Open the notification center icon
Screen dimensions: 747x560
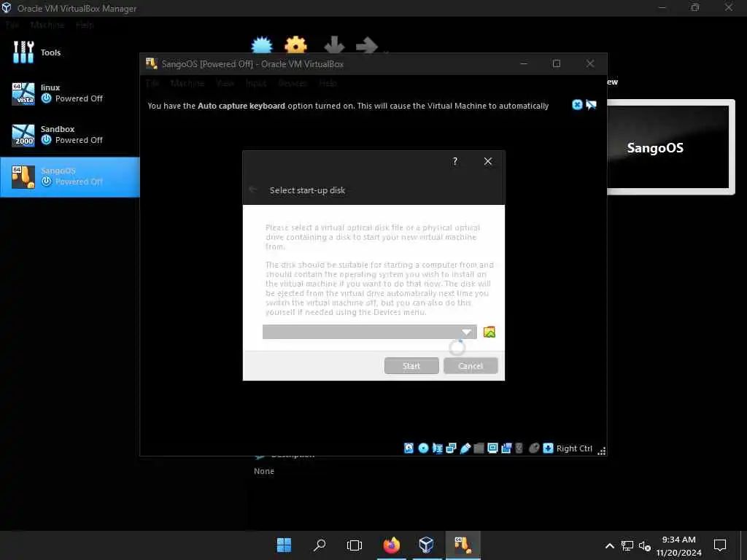(x=719, y=545)
